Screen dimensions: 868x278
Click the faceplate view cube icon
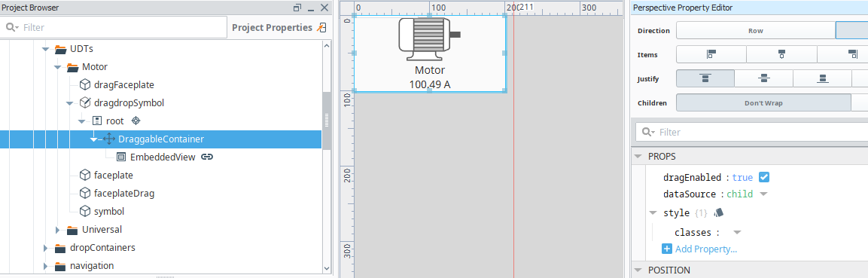pyautogui.click(x=85, y=175)
